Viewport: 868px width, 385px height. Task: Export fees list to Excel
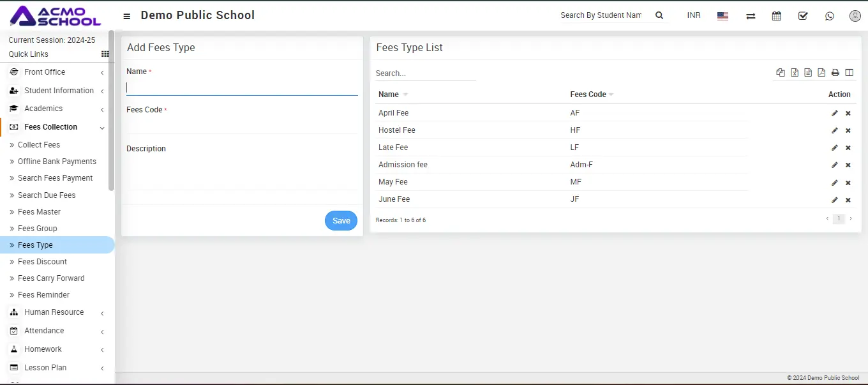(x=795, y=73)
